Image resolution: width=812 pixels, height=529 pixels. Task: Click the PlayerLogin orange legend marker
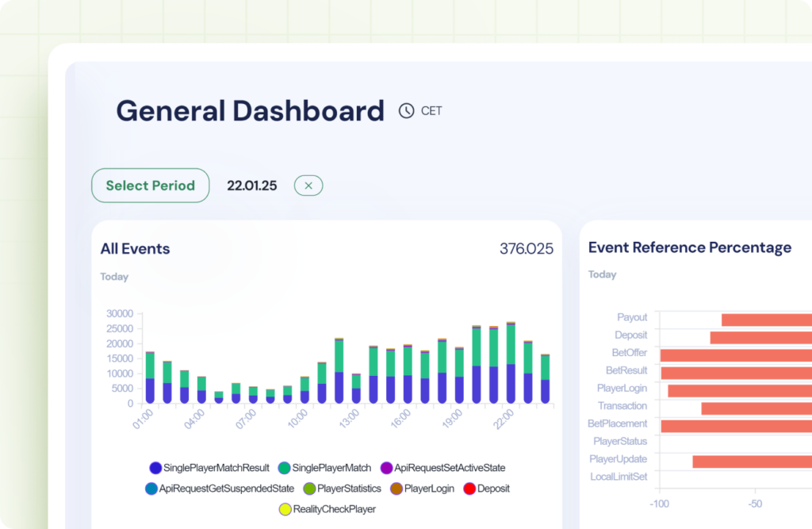(x=396, y=489)
